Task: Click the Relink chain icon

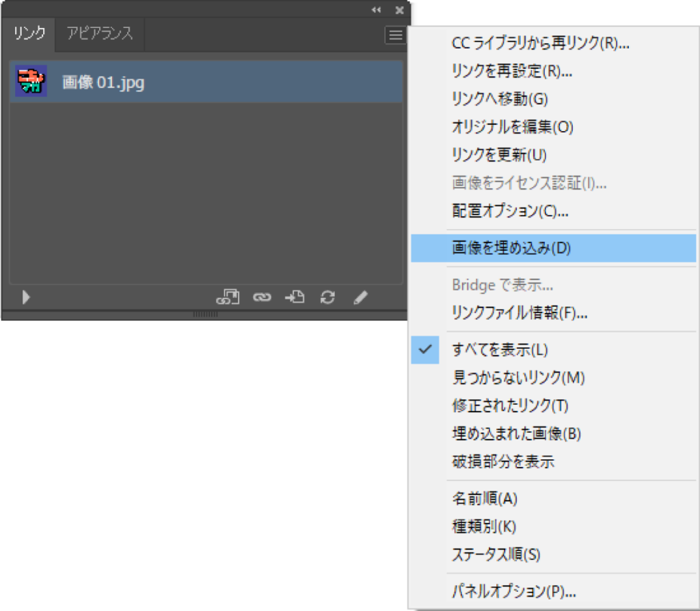Action: pyautogui.click(x=261, y=297)
